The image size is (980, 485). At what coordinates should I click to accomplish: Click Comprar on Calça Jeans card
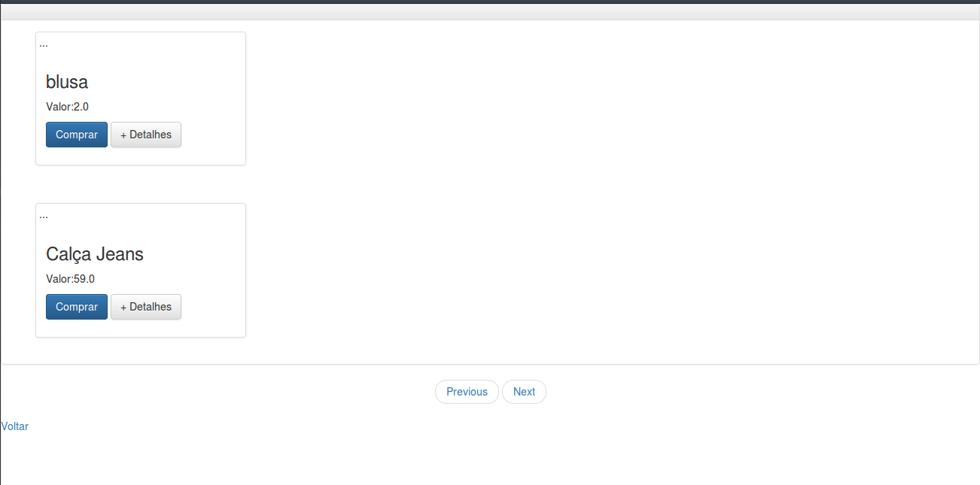pos(77,307)
